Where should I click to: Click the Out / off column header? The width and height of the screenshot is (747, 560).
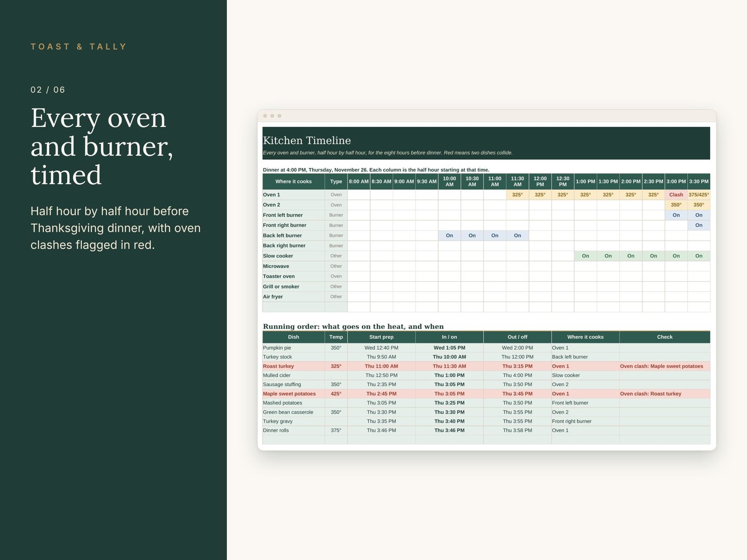pyautogui.click(x=518, y=337)
